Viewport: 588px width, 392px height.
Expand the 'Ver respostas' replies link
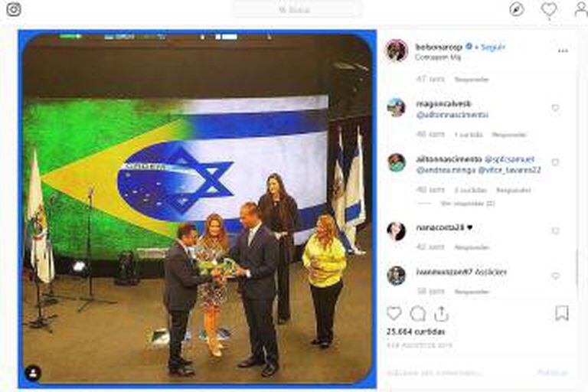467,204
